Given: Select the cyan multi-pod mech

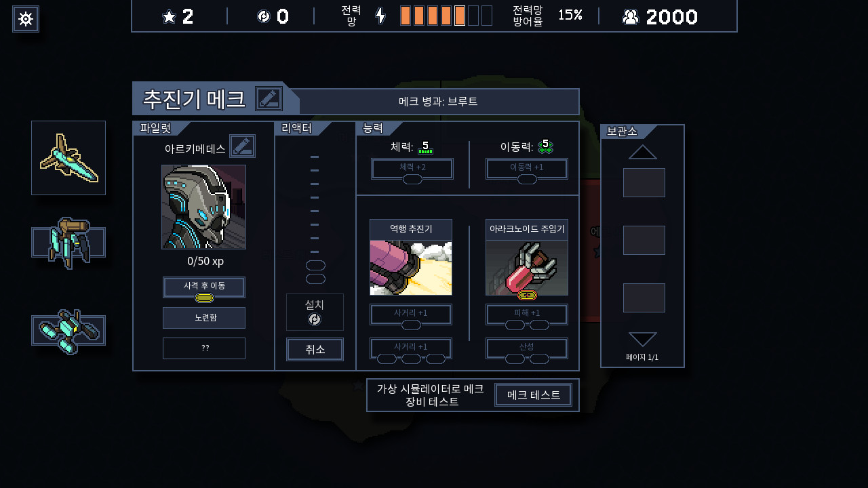Looking at the screenshot, I should click(68, 331).
